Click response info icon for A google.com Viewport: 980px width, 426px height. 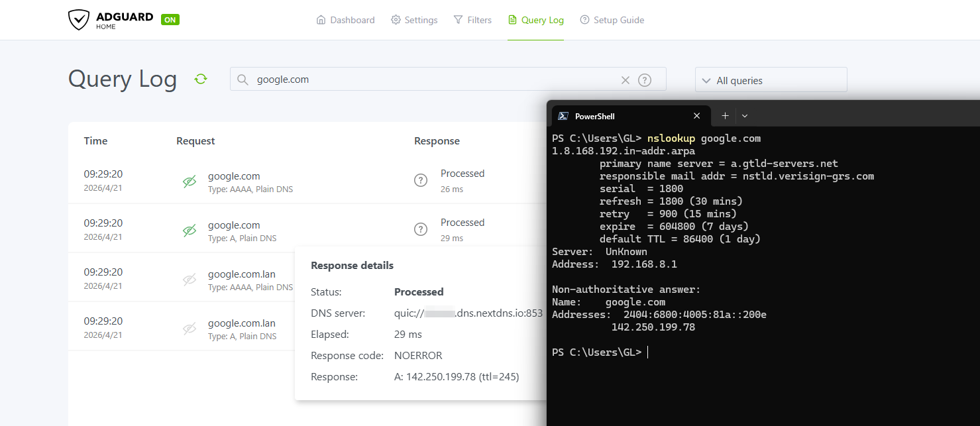point(420,229)
